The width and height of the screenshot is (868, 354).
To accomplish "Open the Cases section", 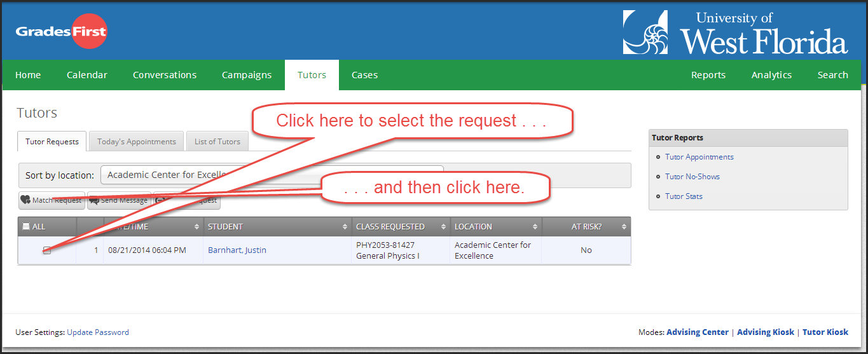I will tap(365, 75).
